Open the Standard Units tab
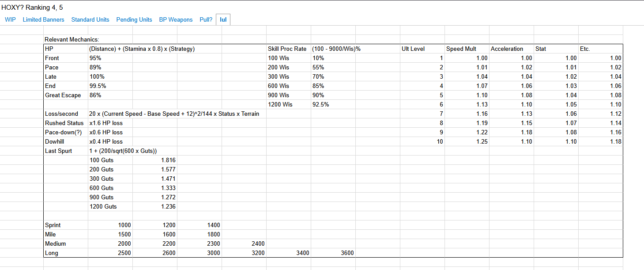 click(x=90, y=19)
